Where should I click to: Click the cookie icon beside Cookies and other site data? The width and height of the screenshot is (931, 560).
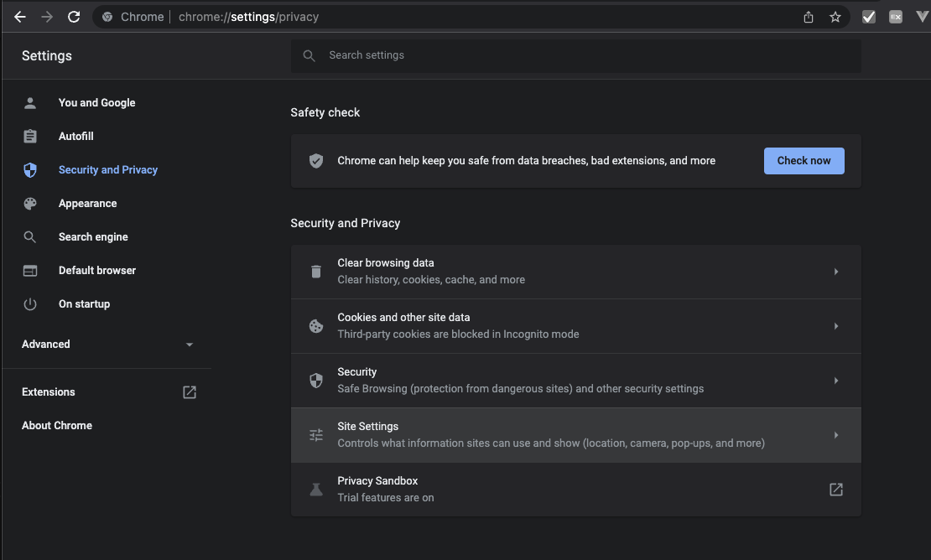(316, 326)
